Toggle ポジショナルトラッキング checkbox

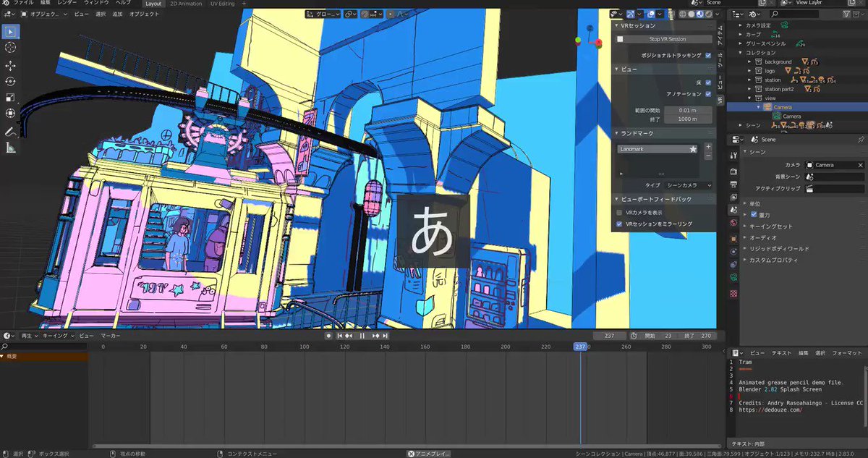pyautogui.click(x=708, y=55)
